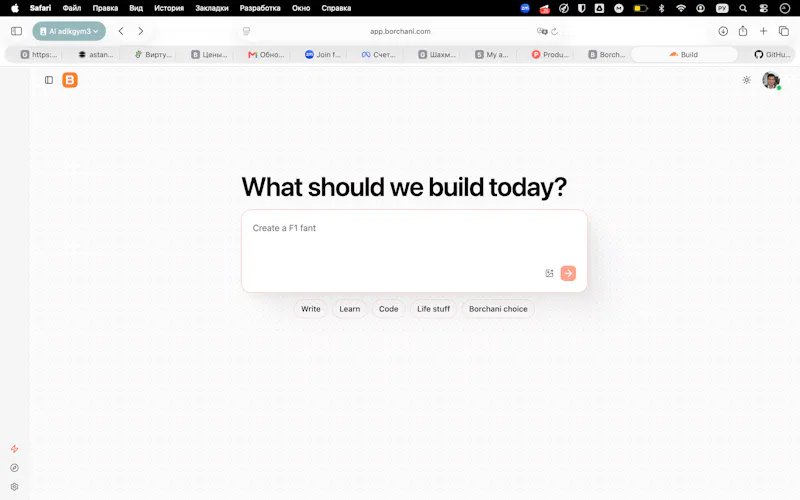Screen dimensions: 800x500
Task: Open the Справка menu
Action: tap(336, 8)
